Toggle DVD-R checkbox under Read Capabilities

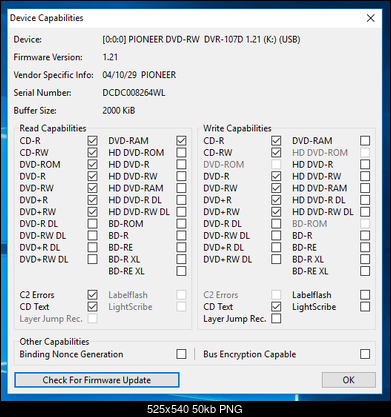pos(92,176)
